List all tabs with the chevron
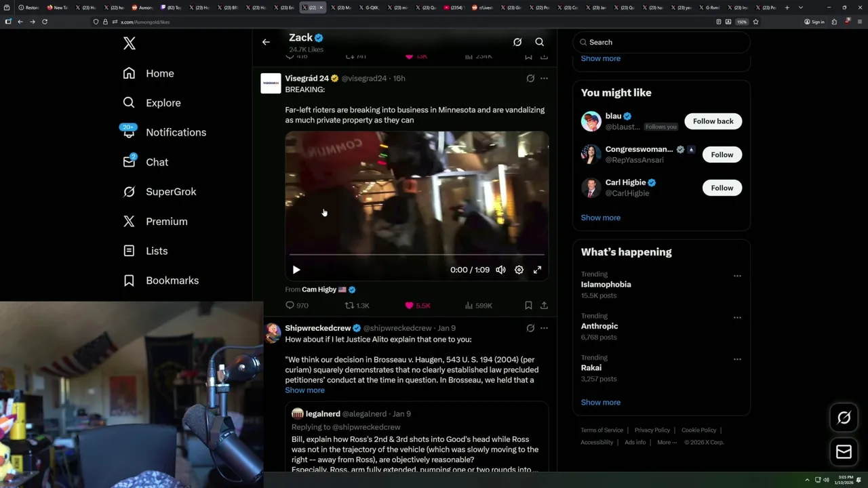Viewport: 868px width, 488px height. click(801, 7)
